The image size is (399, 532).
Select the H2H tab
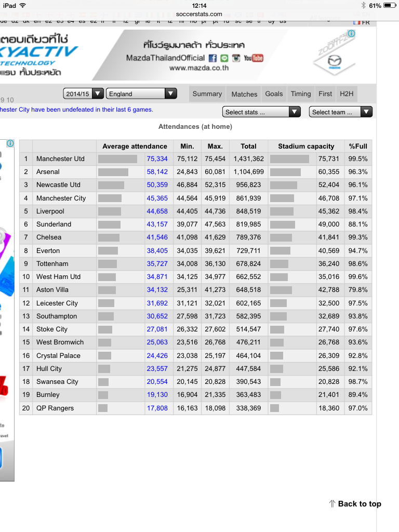point(347,94)
